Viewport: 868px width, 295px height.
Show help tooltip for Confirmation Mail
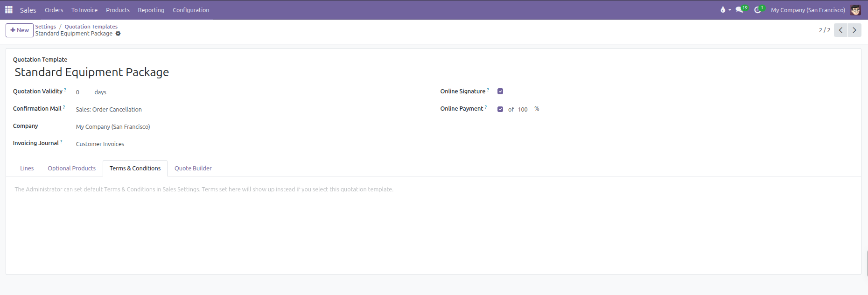[x=64, y=107]
